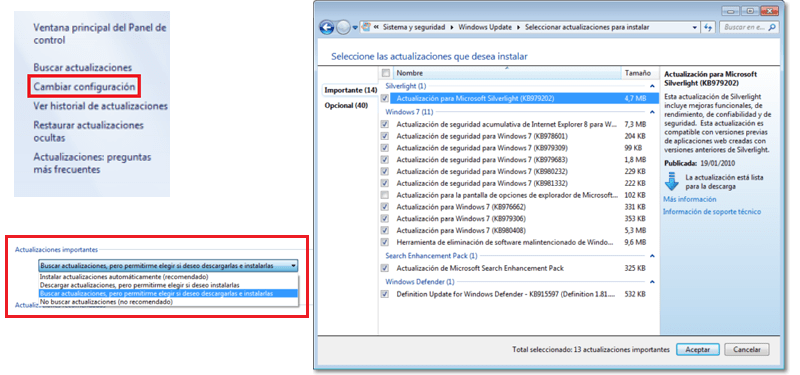Select 'Seleccionar actualizaciones para instalar' breadcrumb
This screenshot has width=800, height=375.
[587, 28]
